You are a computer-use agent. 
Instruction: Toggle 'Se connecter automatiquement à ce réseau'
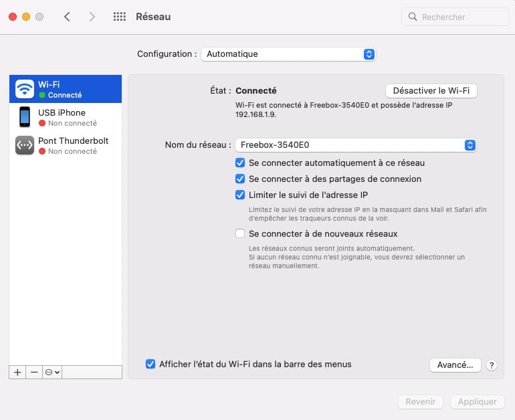[240, 163]
